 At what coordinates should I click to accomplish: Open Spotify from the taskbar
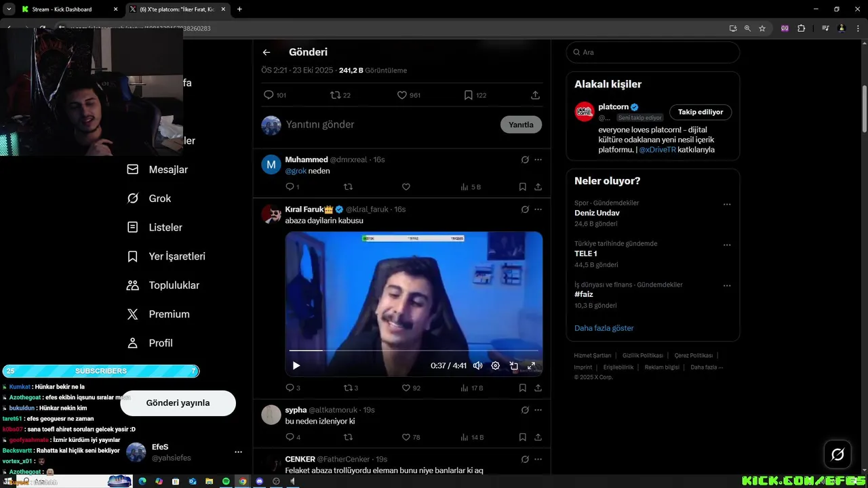pyautogui.click(x=226, y=481)
